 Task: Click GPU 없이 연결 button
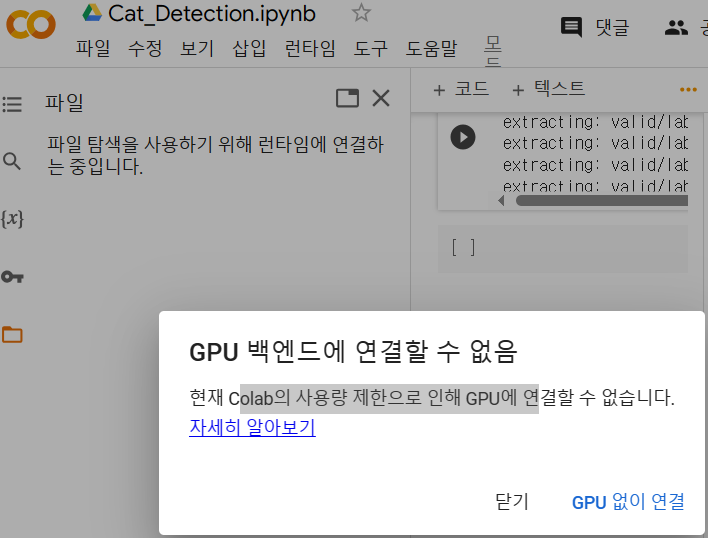(628, 501)
